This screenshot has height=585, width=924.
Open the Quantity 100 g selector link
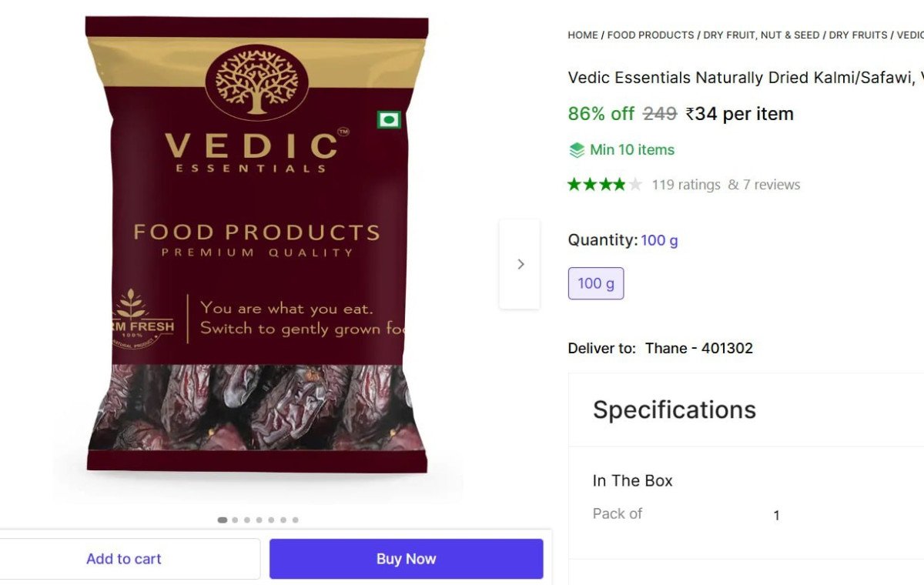659,239
